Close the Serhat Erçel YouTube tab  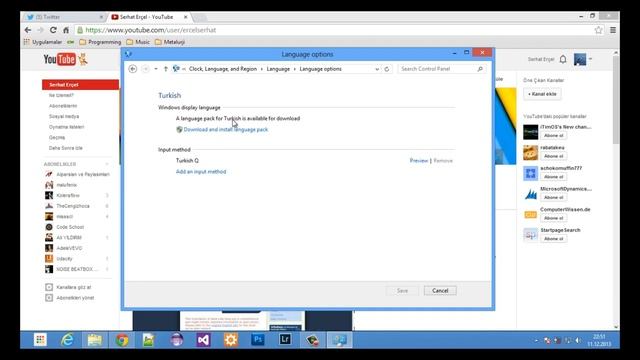coord(185,17)
